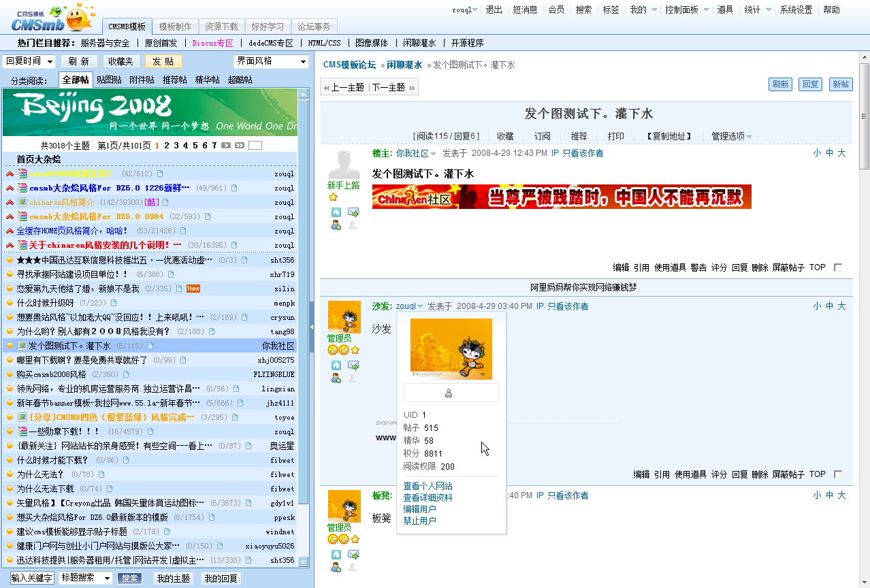The width and height of the screenshot is (870, 588).
Task: Click image icon before chinaren风格简介 thread
Action: pos(22,202)
